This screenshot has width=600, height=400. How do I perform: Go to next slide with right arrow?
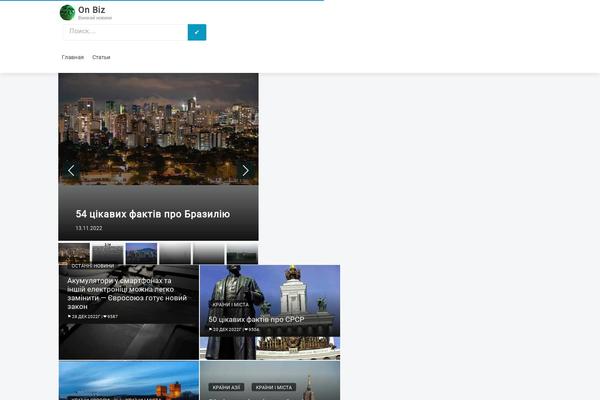tap(245, 170)
